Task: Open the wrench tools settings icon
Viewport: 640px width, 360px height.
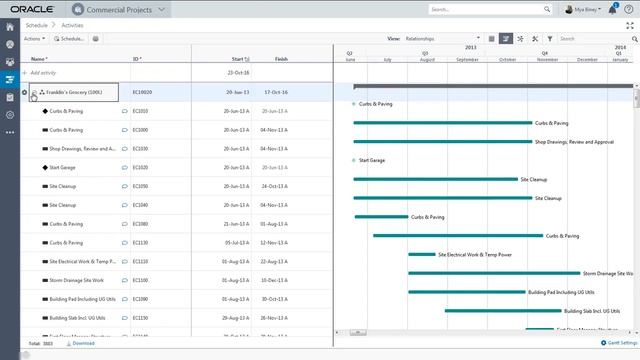Action: [535, 39]
